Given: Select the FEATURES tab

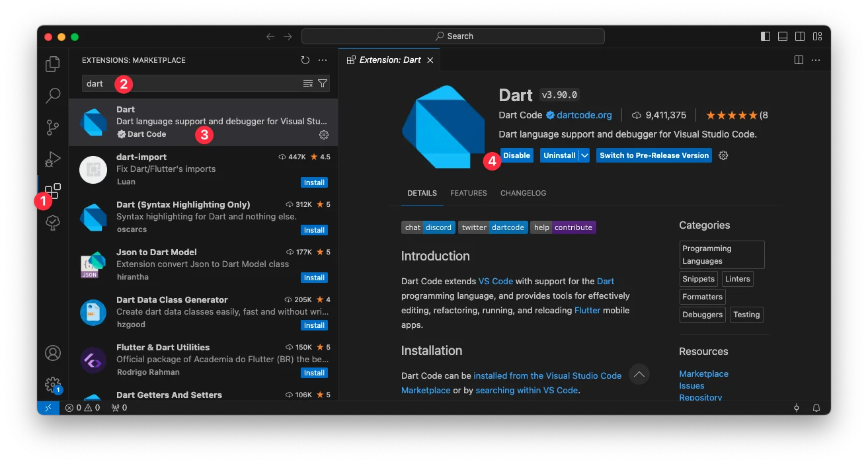Looking at the screenshot, I should [x=469, y=193].
